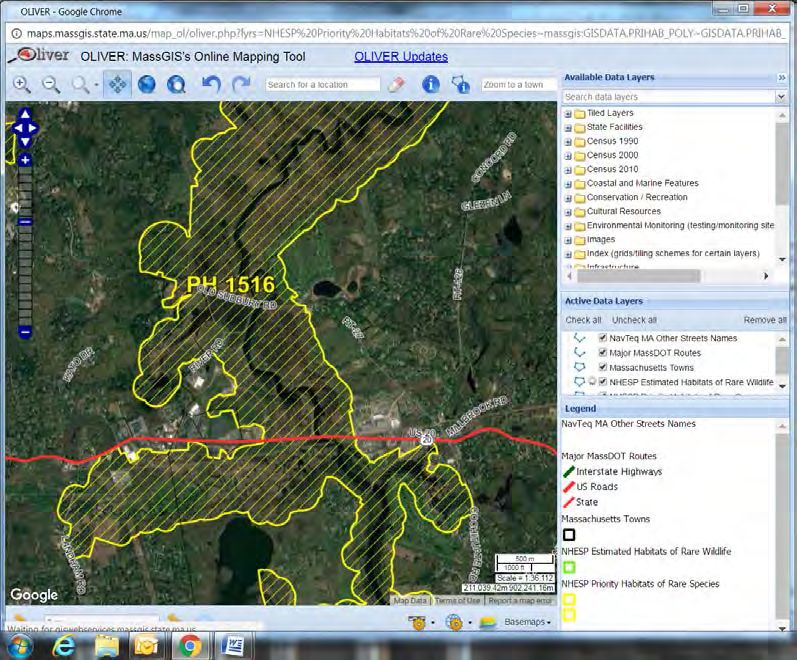Expand the Conservation / Recreation folder
Image resolution: width=797 pixels, height=660 pixels.
tap(568, 198)
